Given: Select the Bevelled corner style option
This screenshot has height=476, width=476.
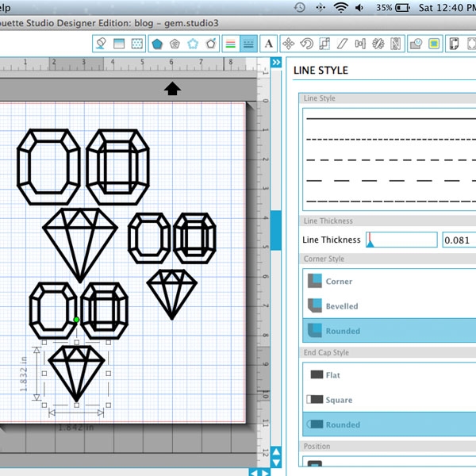Looking at the screenshot, I should coord(390,305).
